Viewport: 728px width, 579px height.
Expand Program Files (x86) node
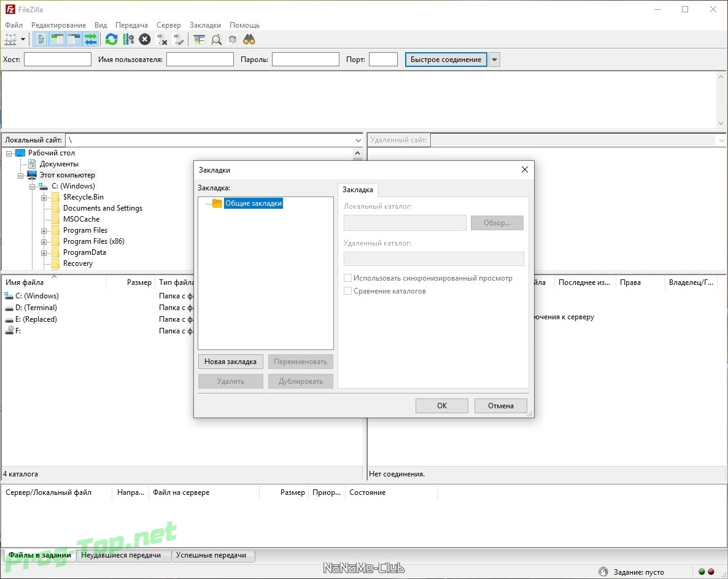tap(44, 242)
